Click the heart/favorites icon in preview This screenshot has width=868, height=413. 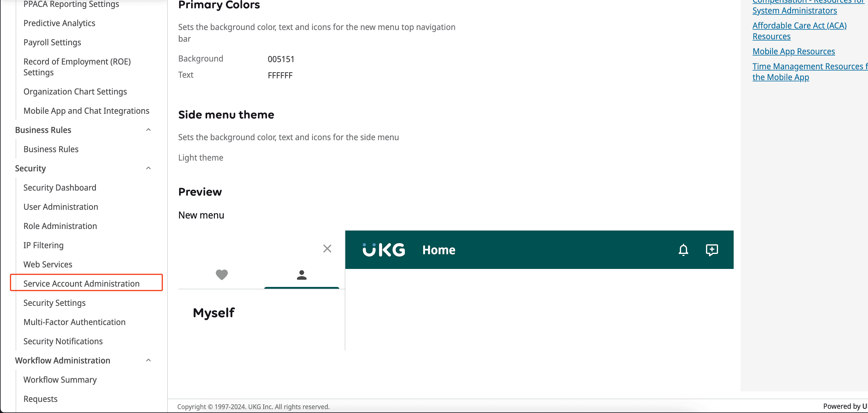point(222,275)
